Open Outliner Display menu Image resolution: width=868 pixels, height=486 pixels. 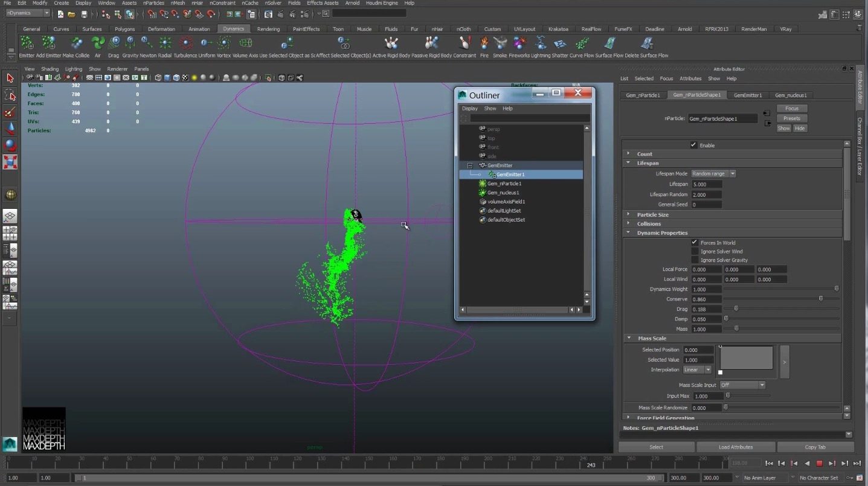(x=469, y=109)
